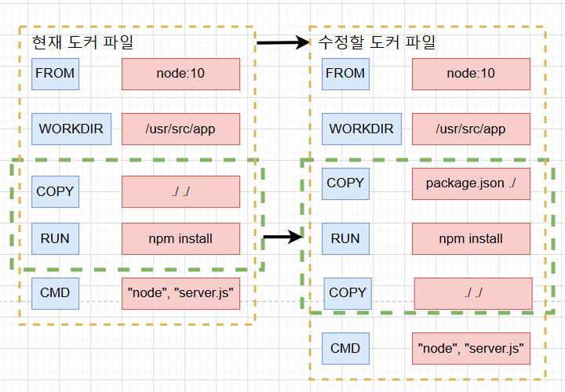Select "node", "server.js" box under 수정할 도커 파일
565x392 pixels.
pos(471,348)
